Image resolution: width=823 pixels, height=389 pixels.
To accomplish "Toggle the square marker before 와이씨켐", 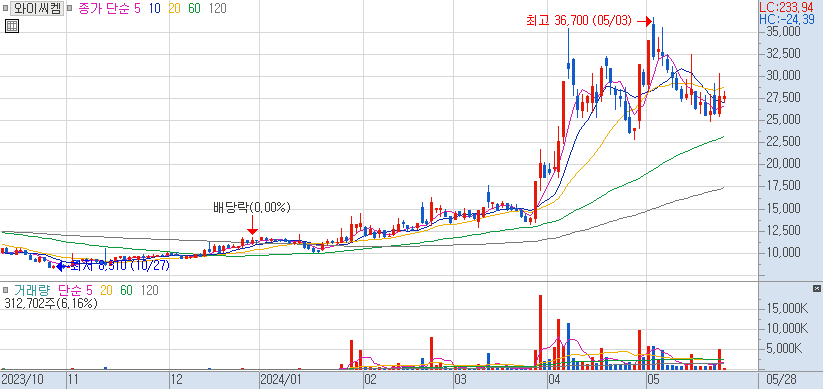I will [5, 9].
